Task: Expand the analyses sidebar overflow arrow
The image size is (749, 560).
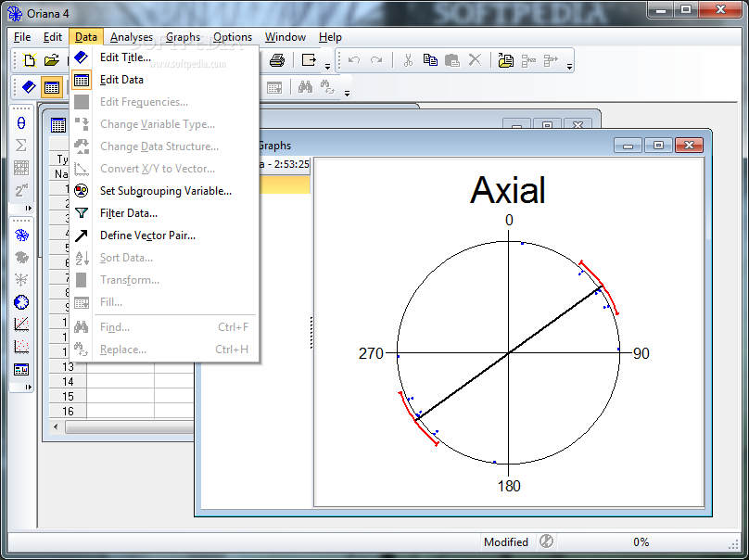Action: coord(28,209)
